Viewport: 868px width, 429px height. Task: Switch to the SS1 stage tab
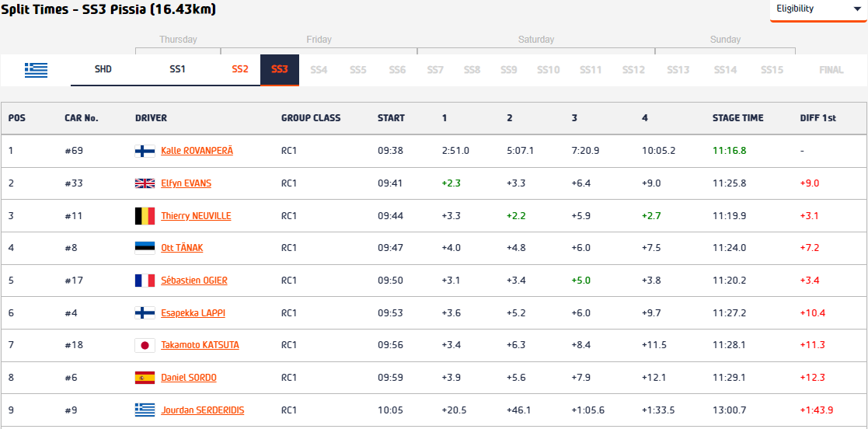pos(178,70)
